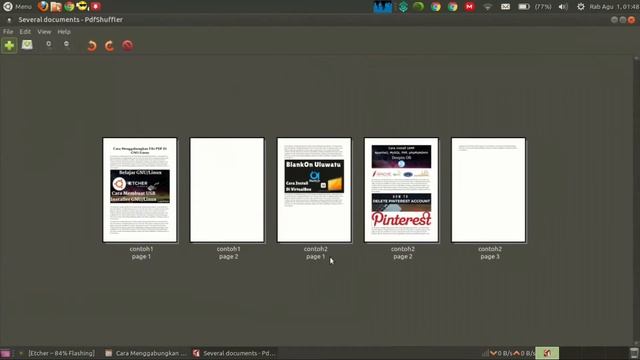
Task: Open the mail envelope indicator
Action: [505, 7]
